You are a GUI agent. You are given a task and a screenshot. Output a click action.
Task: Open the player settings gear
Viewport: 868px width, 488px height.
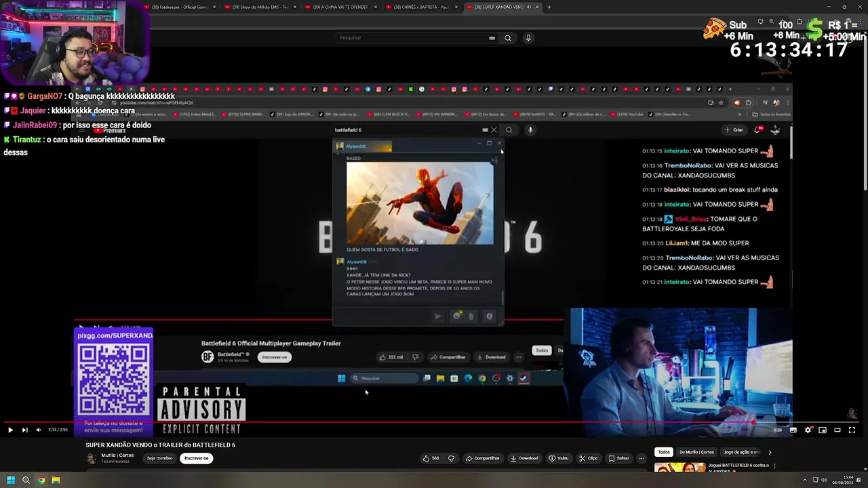pos(808,430)
